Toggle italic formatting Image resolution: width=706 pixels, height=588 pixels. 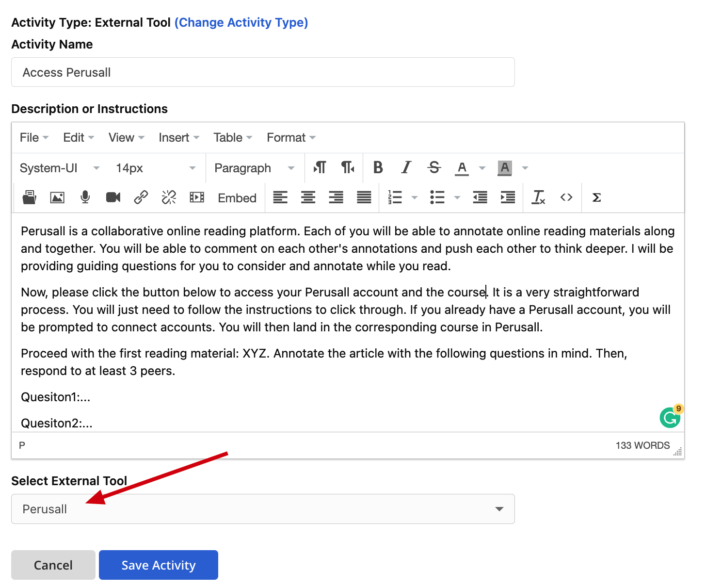coord(406,168)
